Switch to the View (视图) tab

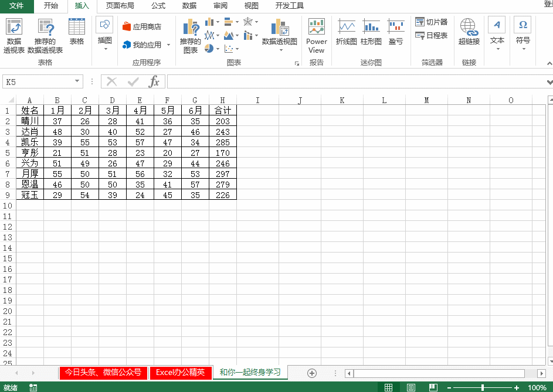coord(252,6)
